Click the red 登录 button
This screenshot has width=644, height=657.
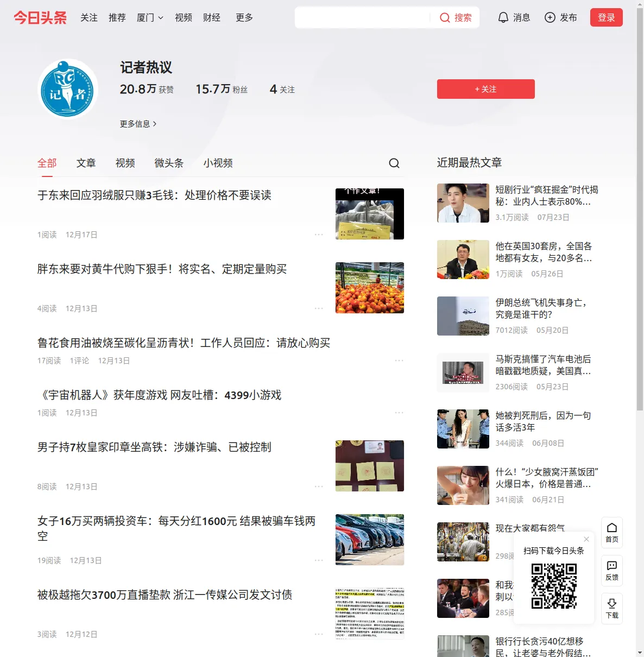tap(607, 17)
